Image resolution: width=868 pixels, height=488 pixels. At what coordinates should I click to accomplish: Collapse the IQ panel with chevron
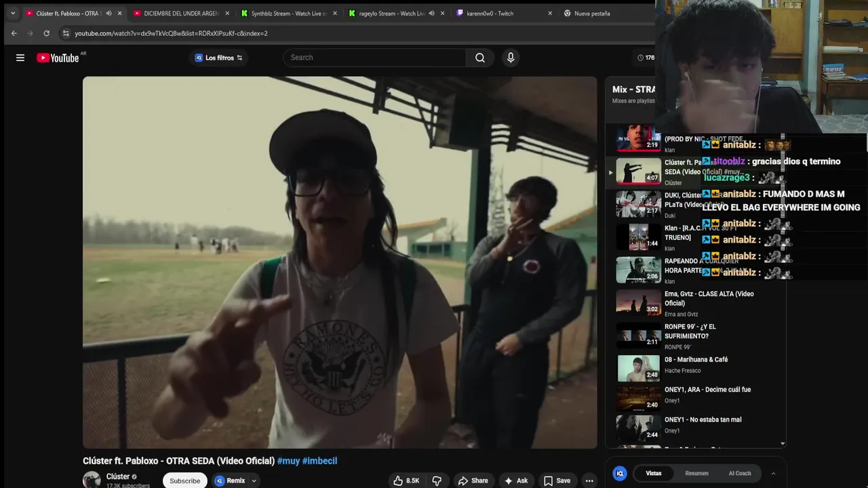click(773, 474)
